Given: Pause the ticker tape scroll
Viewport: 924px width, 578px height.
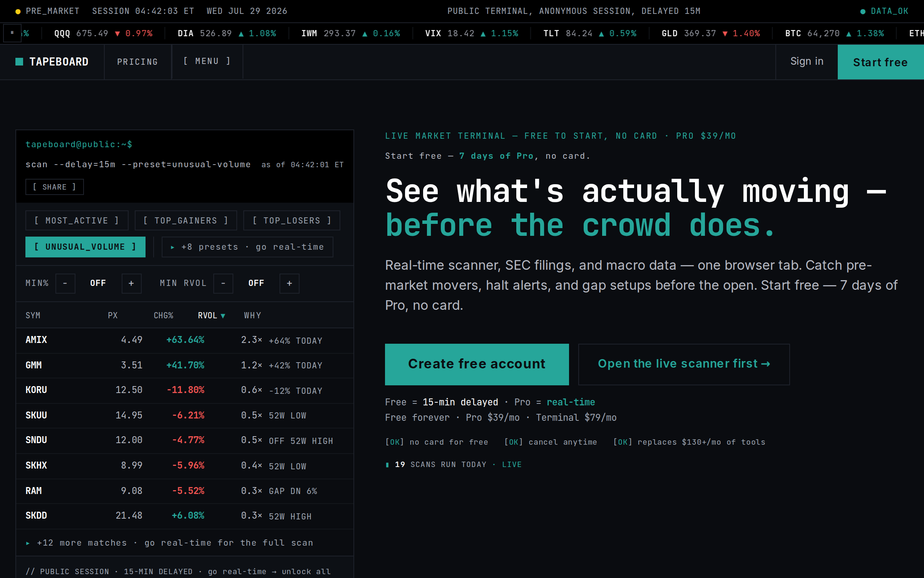Looking at the screenshot, I should 12,33.
